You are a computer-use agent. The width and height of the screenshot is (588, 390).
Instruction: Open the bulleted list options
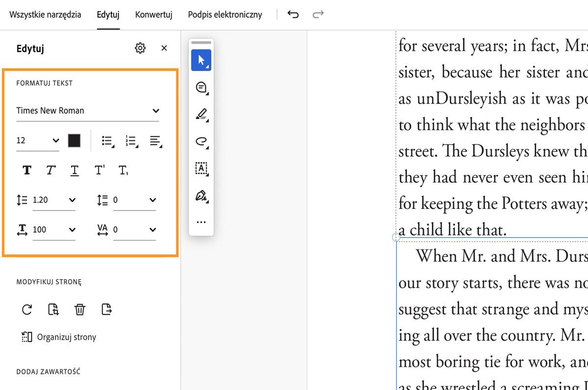click(107, 141)
